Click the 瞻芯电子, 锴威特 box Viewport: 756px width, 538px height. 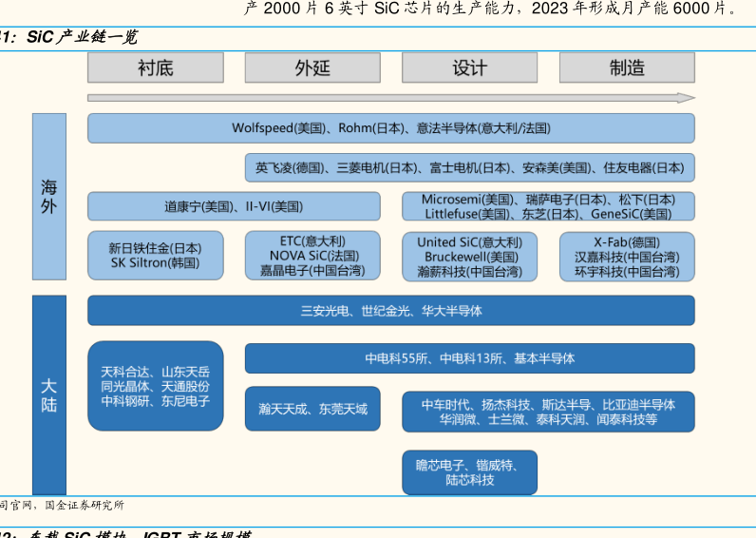[x=469, y=472]
